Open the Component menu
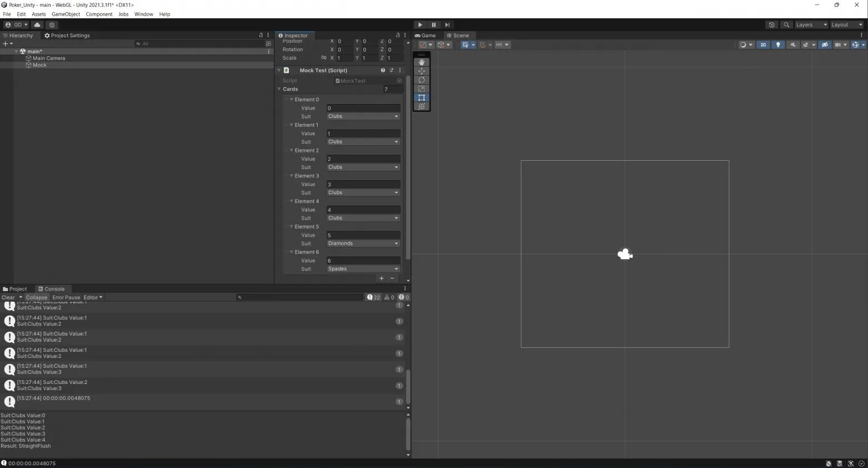This screenshot has width=868, height=468. (x=99, y=14)
